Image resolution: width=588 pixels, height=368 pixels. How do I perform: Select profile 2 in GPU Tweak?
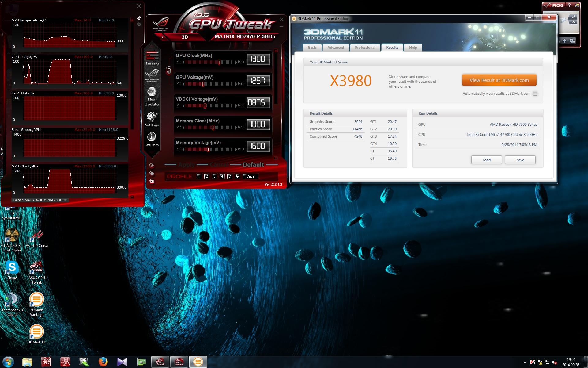click(x=207, y=176)
